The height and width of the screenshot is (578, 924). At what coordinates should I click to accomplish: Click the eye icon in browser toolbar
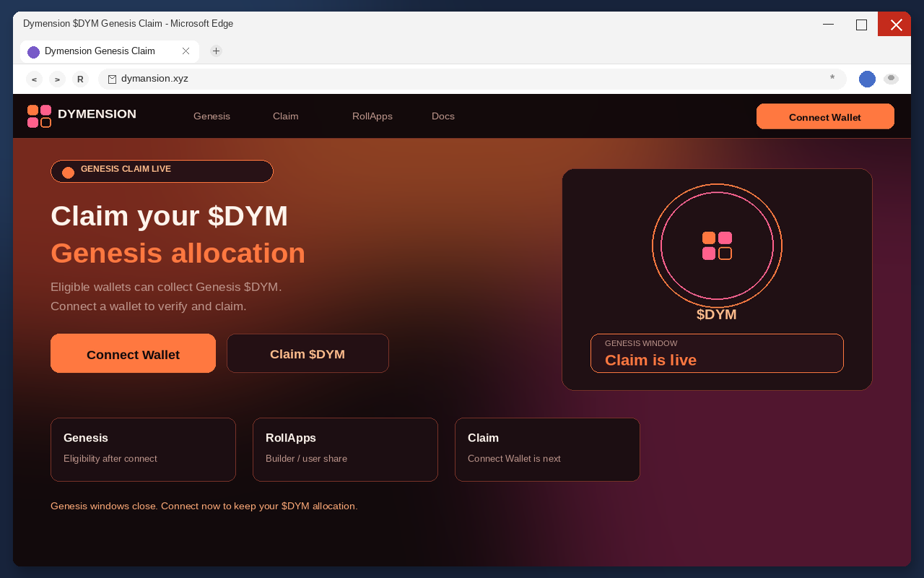pyautogui.click(x=891, y=79)
